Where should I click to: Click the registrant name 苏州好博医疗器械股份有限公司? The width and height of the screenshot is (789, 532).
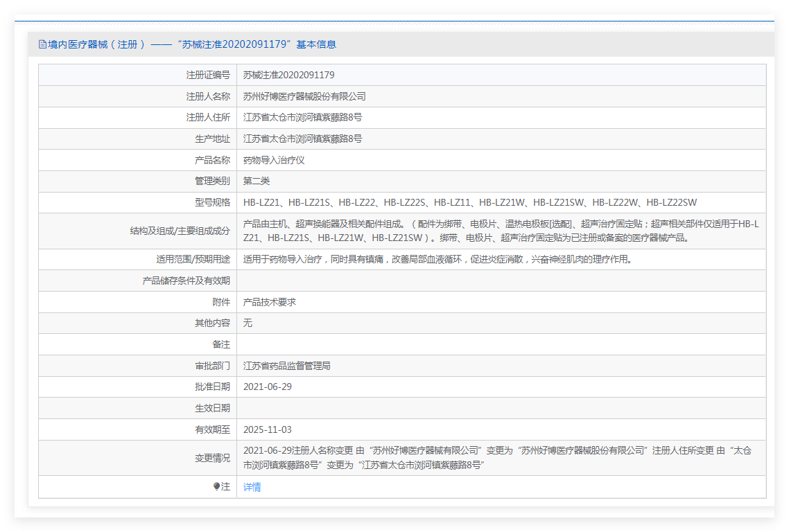pyautogui.click(x=304, y=96)
